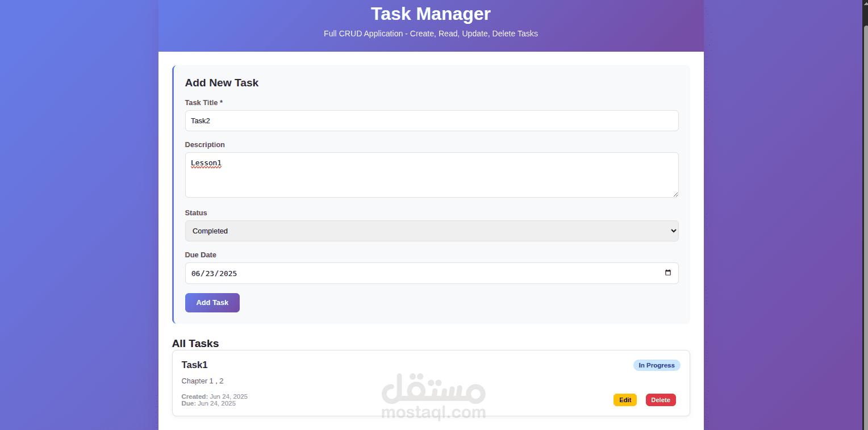Click the In Progress status badge

tap(657, 365)
